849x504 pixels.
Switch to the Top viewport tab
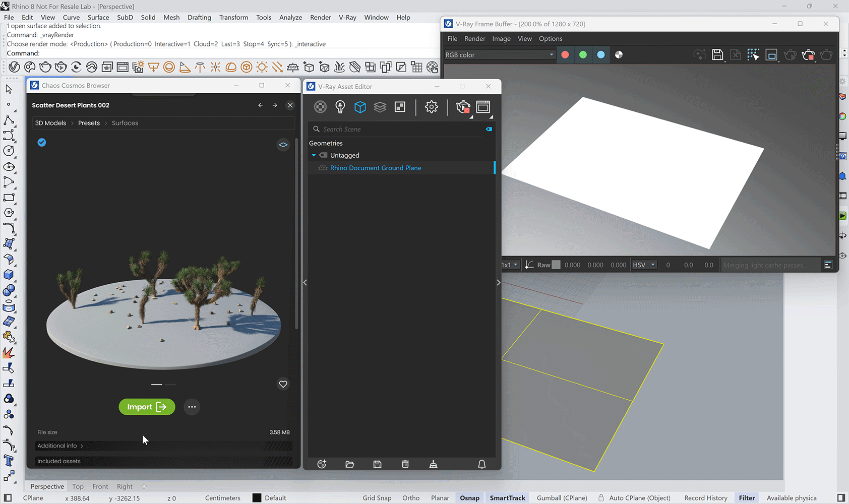[78, 486]
